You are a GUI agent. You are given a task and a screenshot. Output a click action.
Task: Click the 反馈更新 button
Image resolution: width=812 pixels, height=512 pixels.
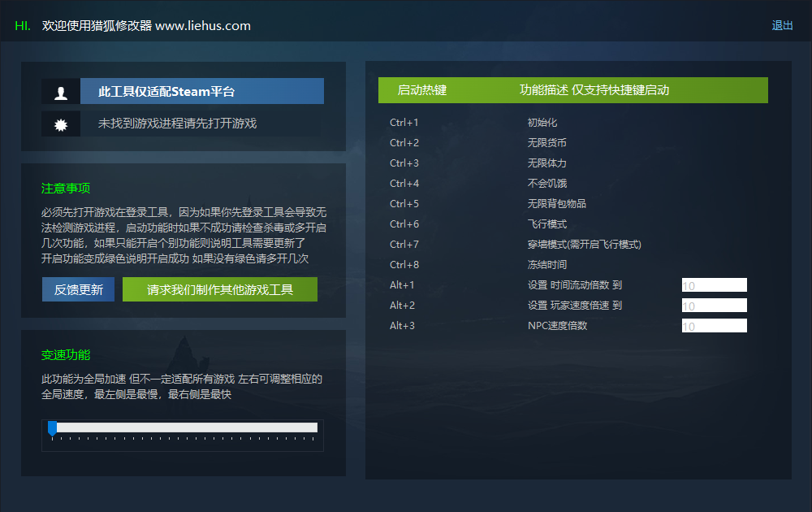pyautogui.click(x=78, y=289)
